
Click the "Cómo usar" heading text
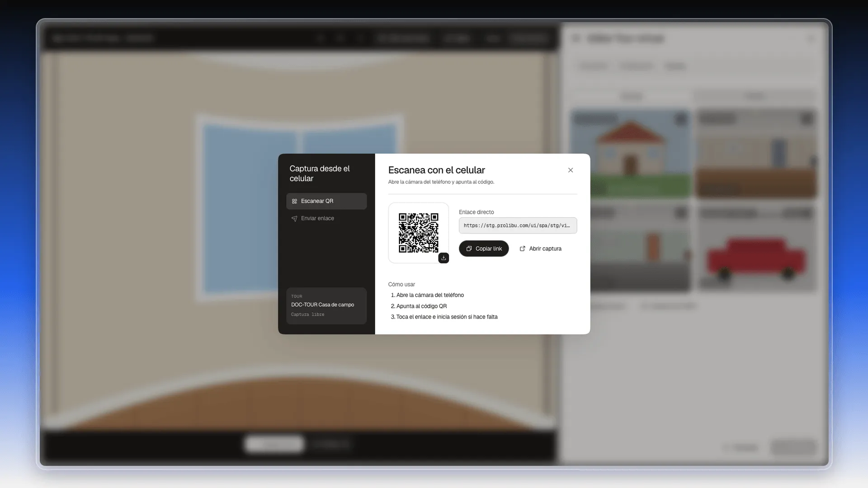coord(401,284)
